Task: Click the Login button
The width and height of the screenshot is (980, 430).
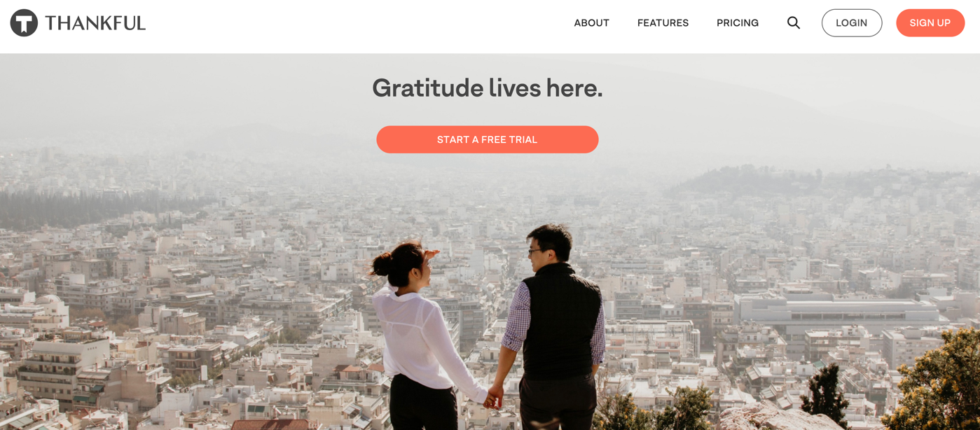Action: click(852, 23)
